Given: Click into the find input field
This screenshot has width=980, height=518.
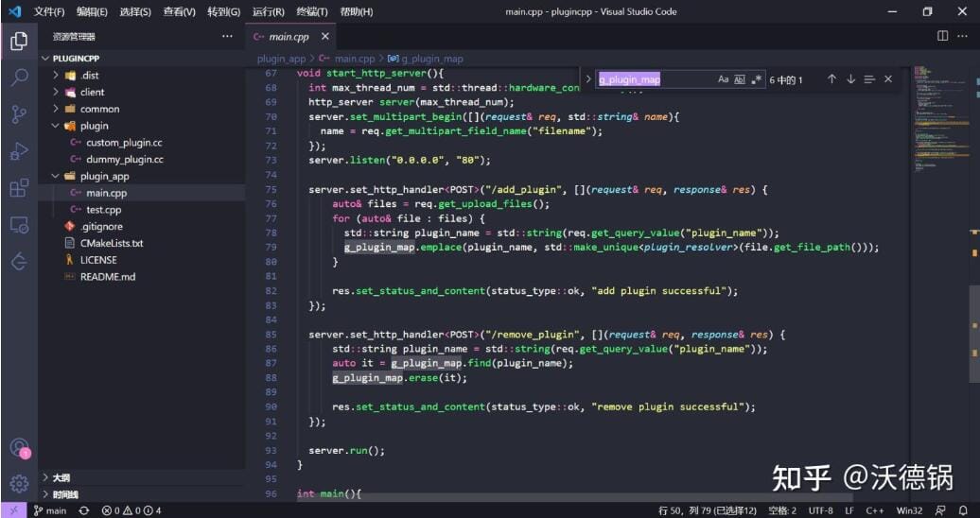Looking at the screenshot, I should tap(655, 79).
